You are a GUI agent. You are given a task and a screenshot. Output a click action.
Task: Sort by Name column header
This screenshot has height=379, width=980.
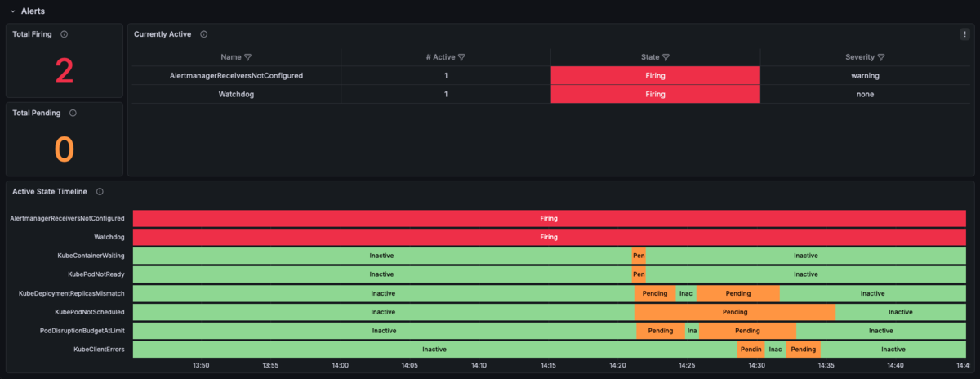[231, 57]
